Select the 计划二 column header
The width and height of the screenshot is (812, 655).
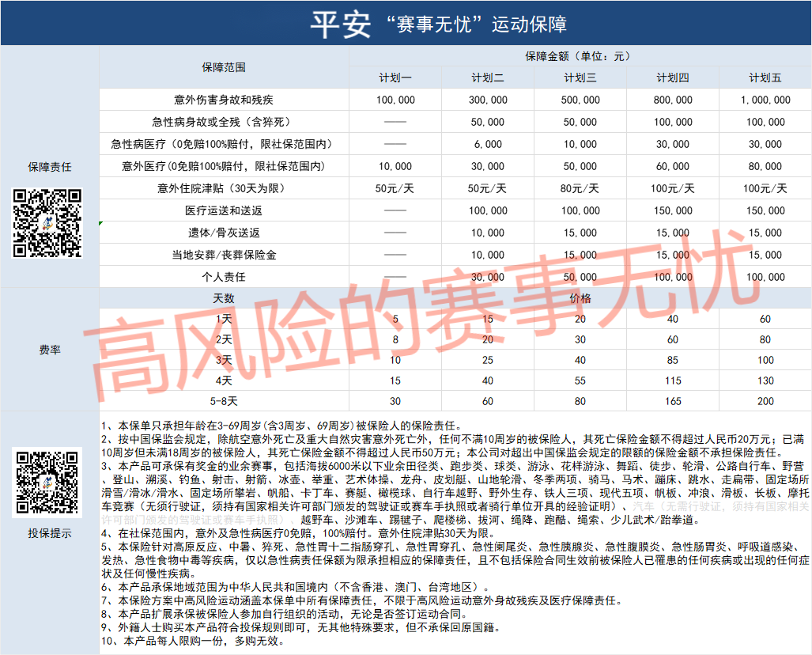pyautogui.click(x=487, y=78)
